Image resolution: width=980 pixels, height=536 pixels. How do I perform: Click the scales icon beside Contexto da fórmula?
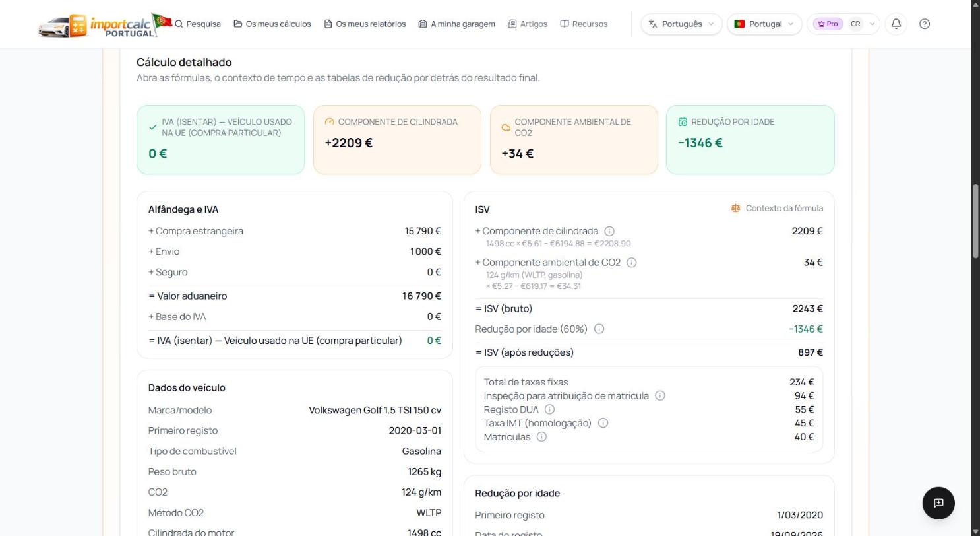click(x=735, y=208)
